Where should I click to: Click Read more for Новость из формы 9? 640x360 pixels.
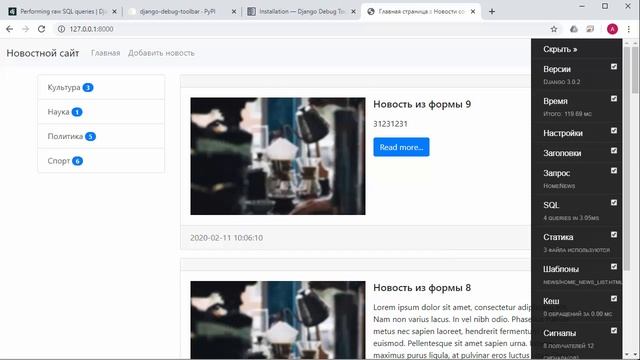[x=401, y=147]
